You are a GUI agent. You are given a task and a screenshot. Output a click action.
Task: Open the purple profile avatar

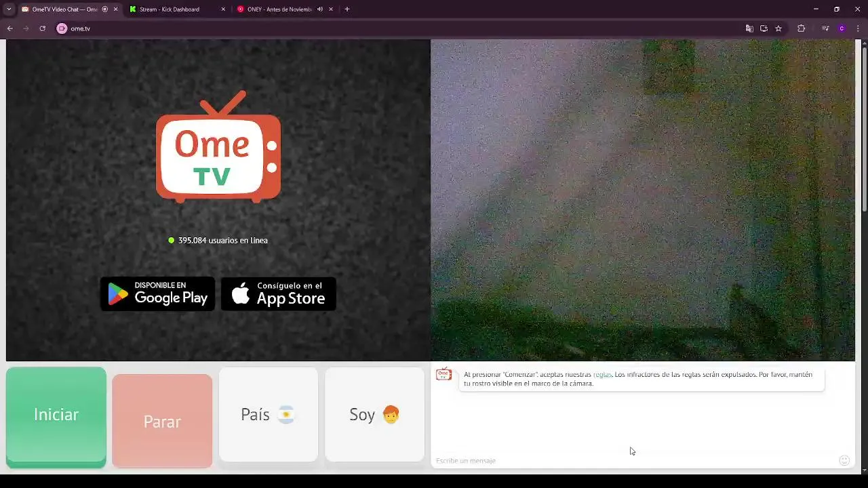click(x=842, y=28)
